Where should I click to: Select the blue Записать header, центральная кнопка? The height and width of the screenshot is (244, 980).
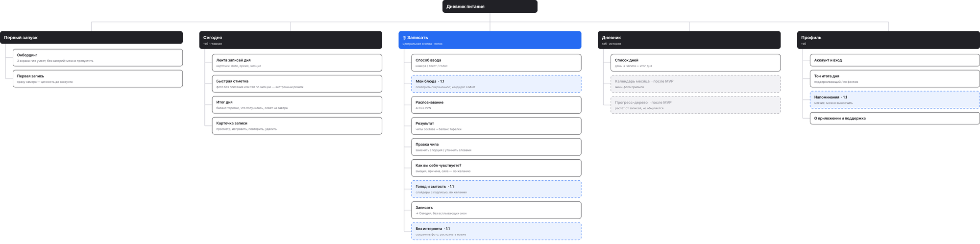tap(490, 40)
